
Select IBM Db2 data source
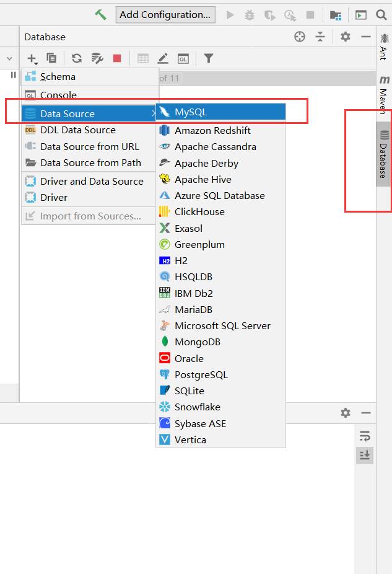click(x=221, y=293)
